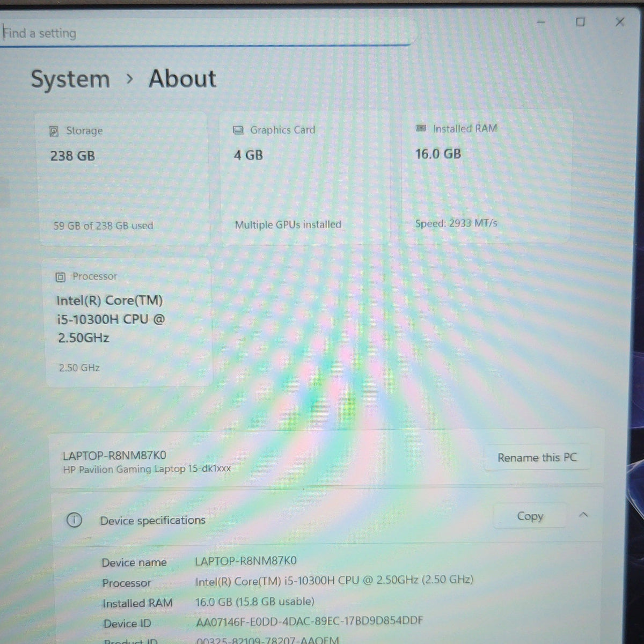Image resolution: width=644 pixels, height=644 pixels.
Task: Open the Processor i5-10300H card
Action: click(x=129, y=322)
